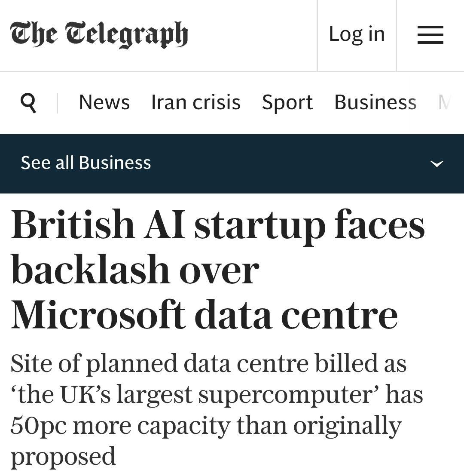Click the search magnifying glass icon
The image size is (464, 476).
(28, 103)
